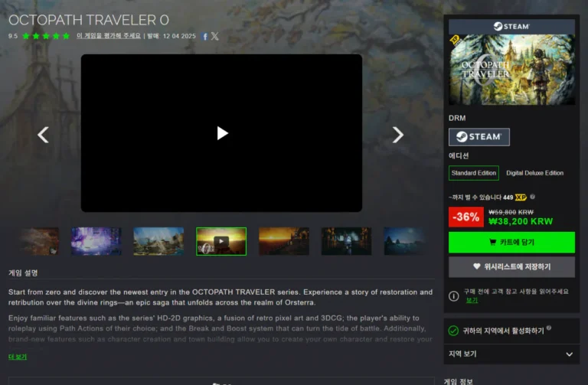This screenshot has width=588, height=385.
Task: Click the first green rating star
Action: tap(26, 36)
